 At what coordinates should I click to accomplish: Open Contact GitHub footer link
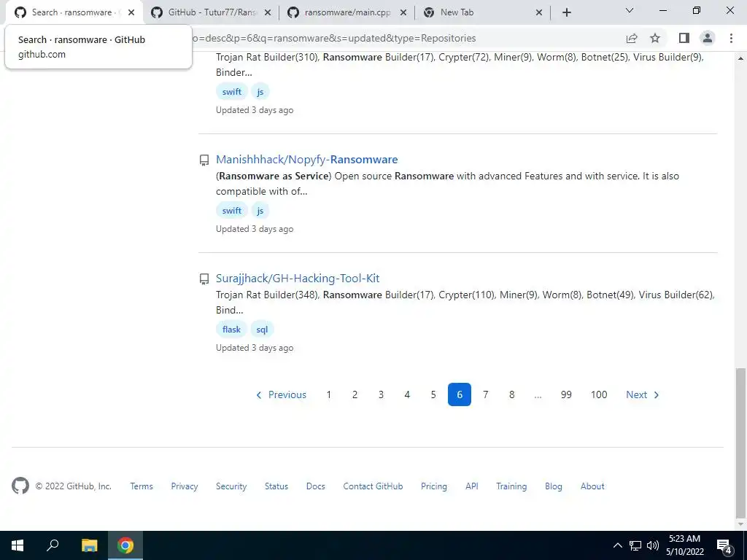click(373, 486)
